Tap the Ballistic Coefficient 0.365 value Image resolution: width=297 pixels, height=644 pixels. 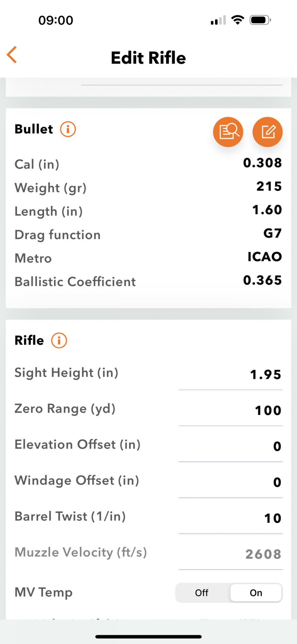point(262,280)
